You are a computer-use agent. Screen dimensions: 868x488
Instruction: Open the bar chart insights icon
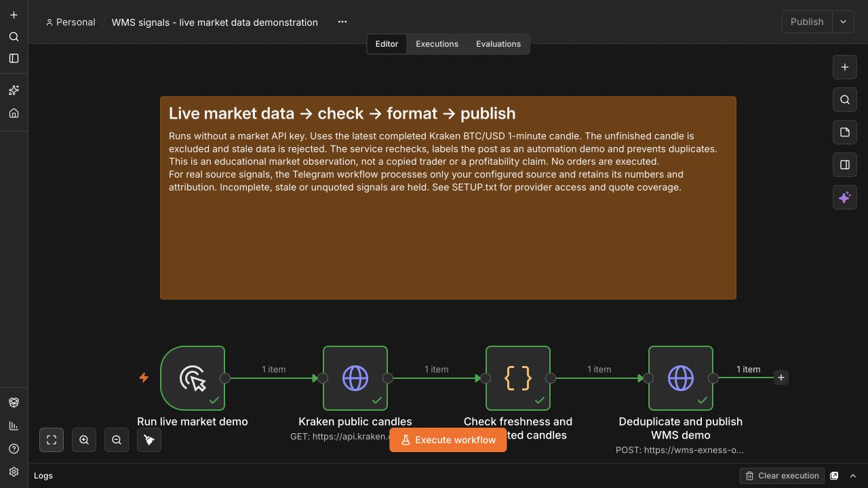coord(14,426)
